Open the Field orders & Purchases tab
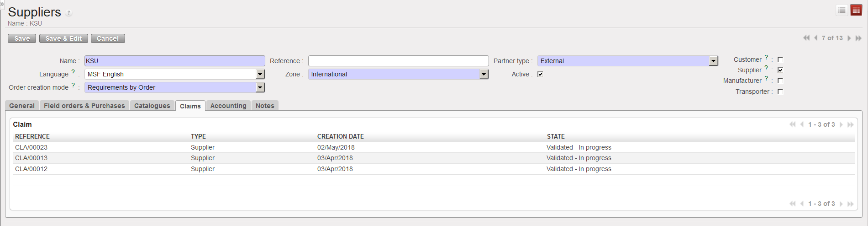The image size is (868, 226). 84,106
